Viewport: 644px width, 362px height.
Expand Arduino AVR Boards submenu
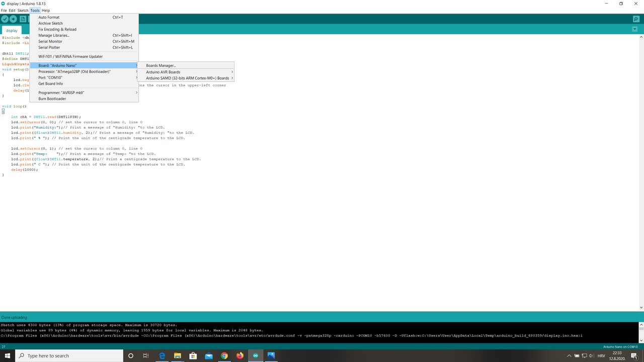[x=186, y=72]
